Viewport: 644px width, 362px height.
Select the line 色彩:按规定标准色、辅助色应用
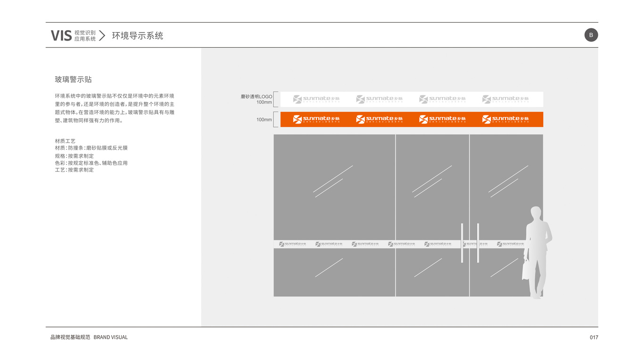click(91, 163)
